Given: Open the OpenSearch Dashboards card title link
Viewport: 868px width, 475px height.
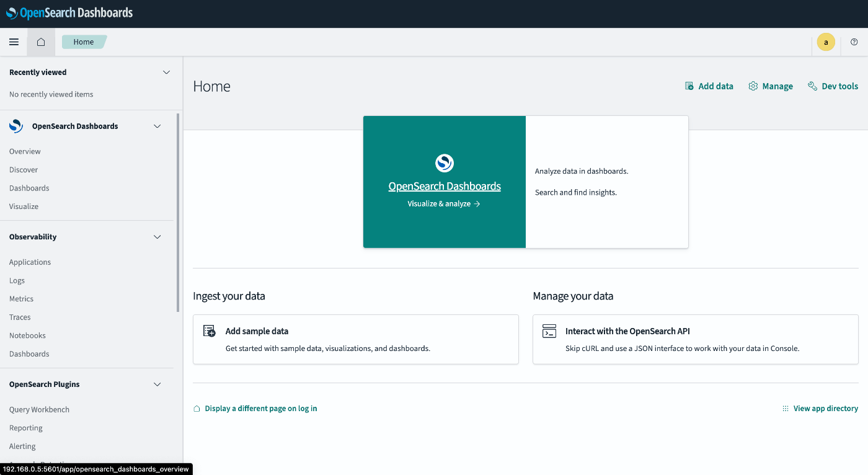Looking at the screenshot, I should 445,186.
